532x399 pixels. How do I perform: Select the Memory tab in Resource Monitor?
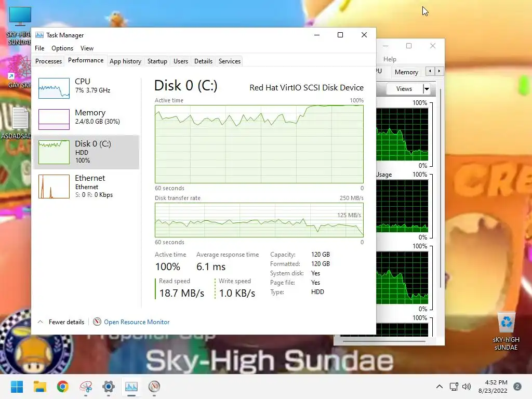coord(406,72)
